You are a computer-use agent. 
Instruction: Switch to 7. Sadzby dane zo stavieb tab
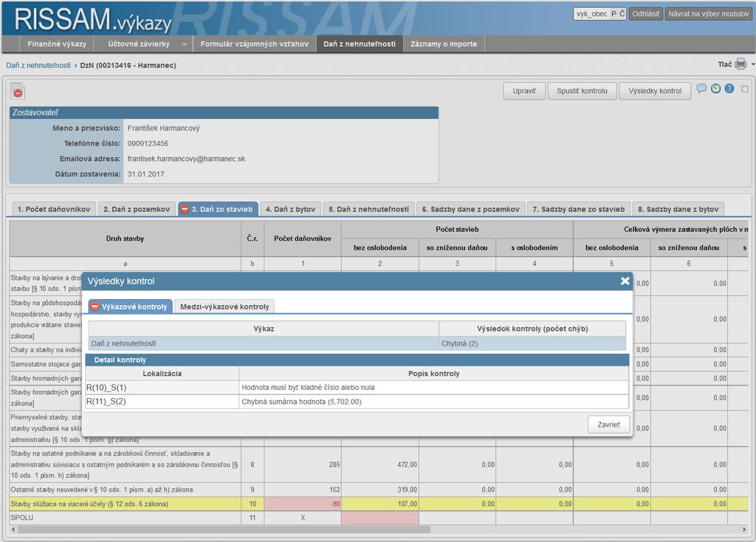pyautogui.click(x=579, y=209)
